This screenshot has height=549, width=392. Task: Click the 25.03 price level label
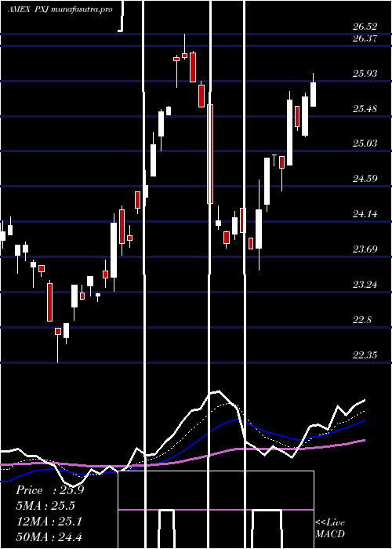(365, 144)
